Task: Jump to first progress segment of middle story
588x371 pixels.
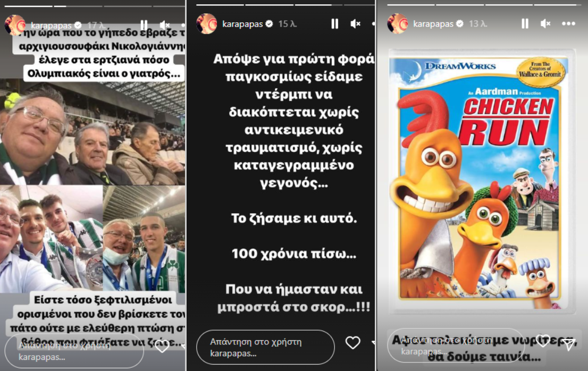Action: 220,5
